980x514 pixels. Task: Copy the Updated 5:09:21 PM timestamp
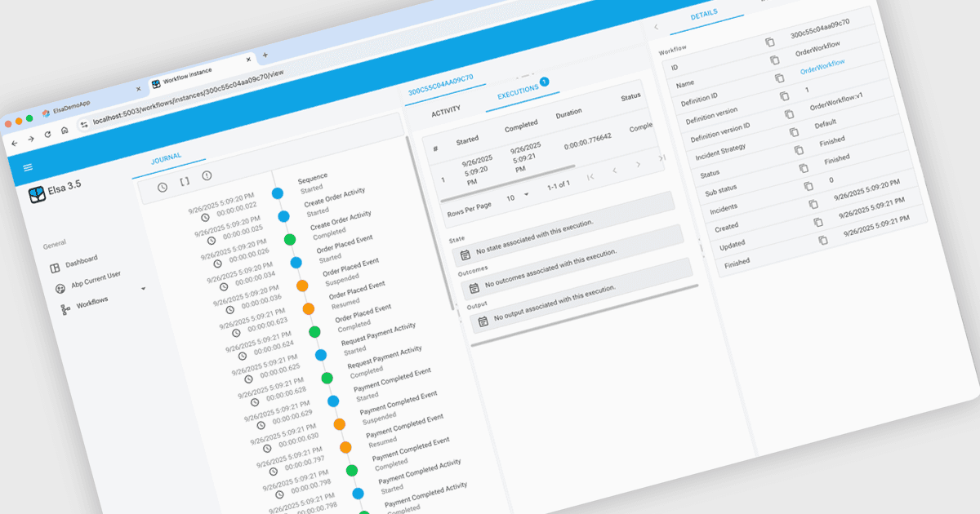(818, 223)
